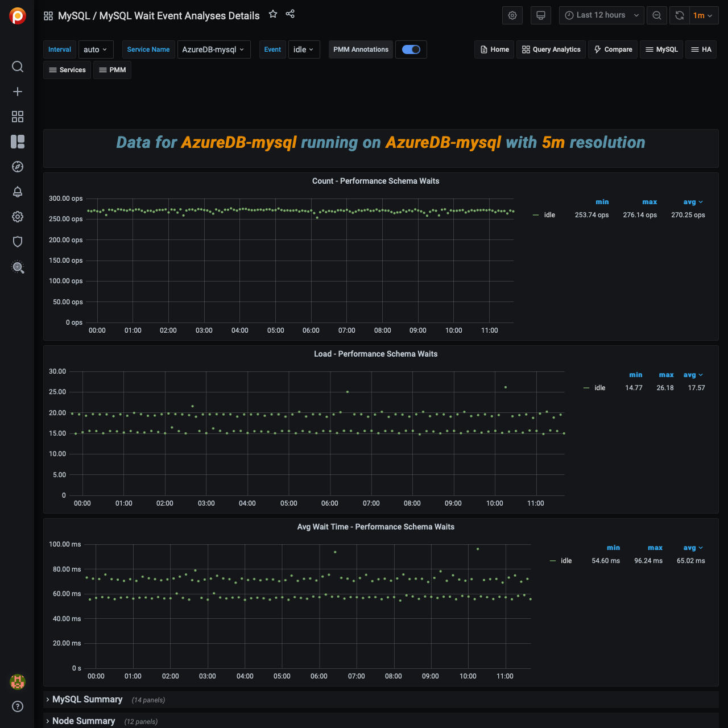Click the zoom out time range icon

657,15
